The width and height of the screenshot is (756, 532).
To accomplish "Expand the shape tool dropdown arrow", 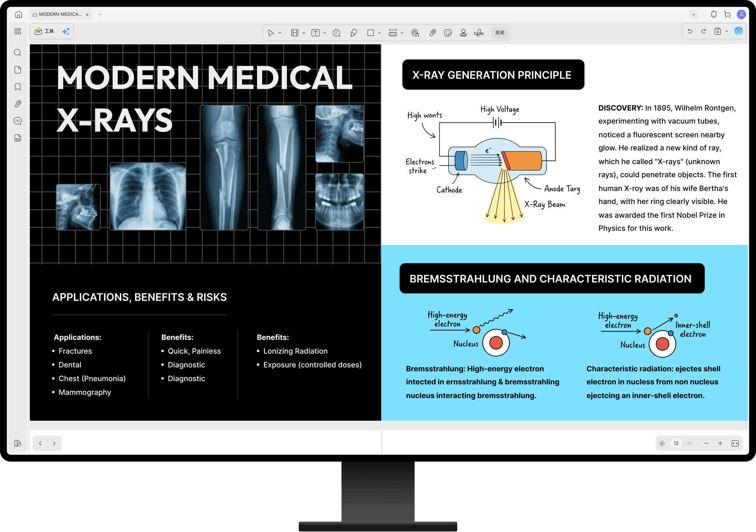I will (380, 33).
